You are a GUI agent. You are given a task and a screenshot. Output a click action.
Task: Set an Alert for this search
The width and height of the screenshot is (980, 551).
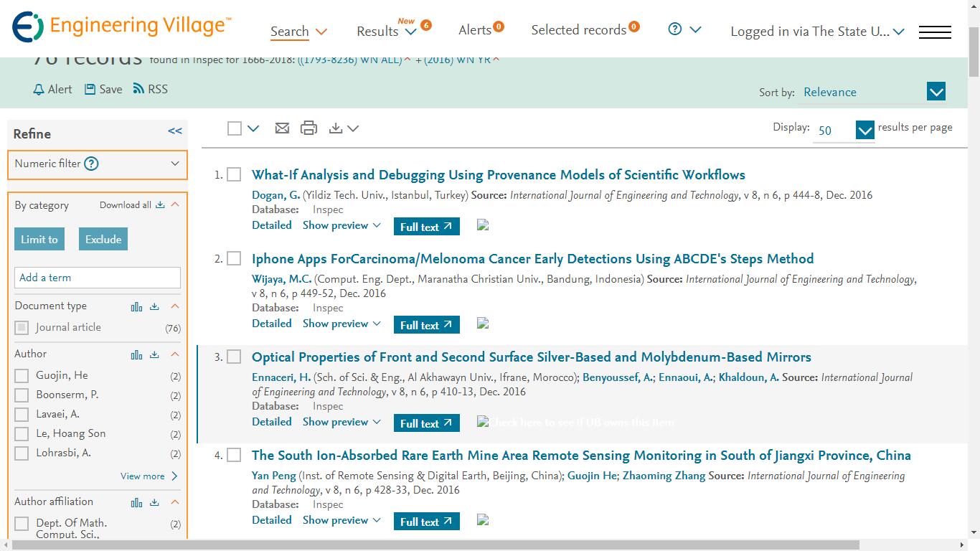click(51, 88)
